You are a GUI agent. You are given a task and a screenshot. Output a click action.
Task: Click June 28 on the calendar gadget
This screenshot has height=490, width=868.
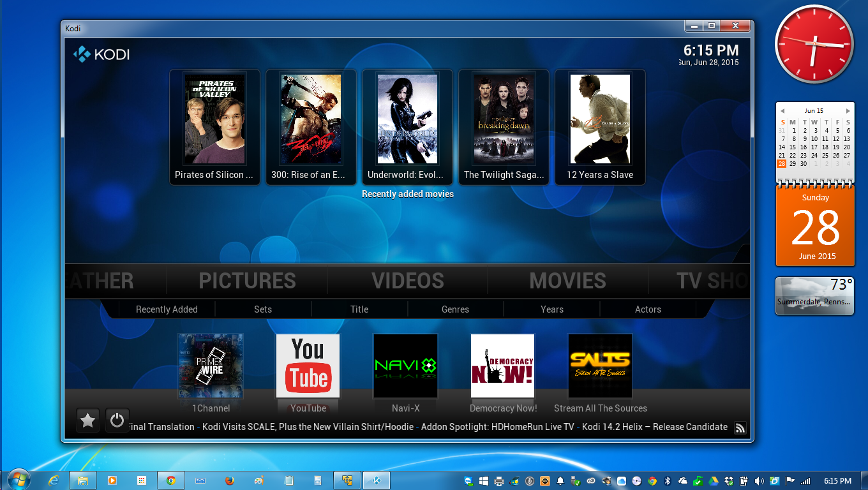(x=782, y=164)
